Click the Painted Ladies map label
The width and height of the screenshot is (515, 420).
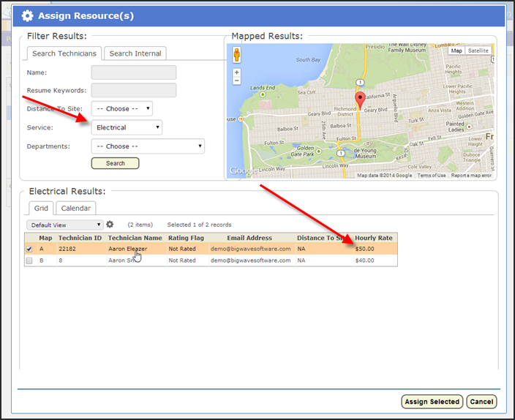click(455, 127)
